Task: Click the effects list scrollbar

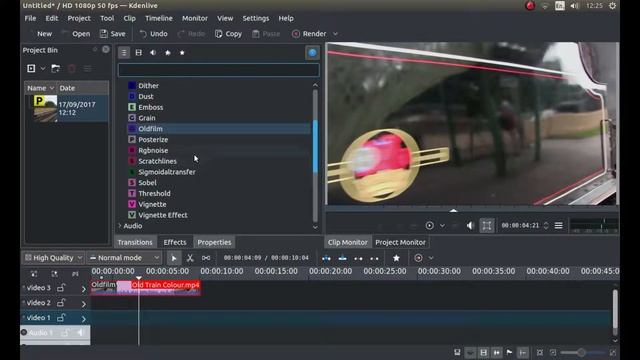Action: coord(315,146)
